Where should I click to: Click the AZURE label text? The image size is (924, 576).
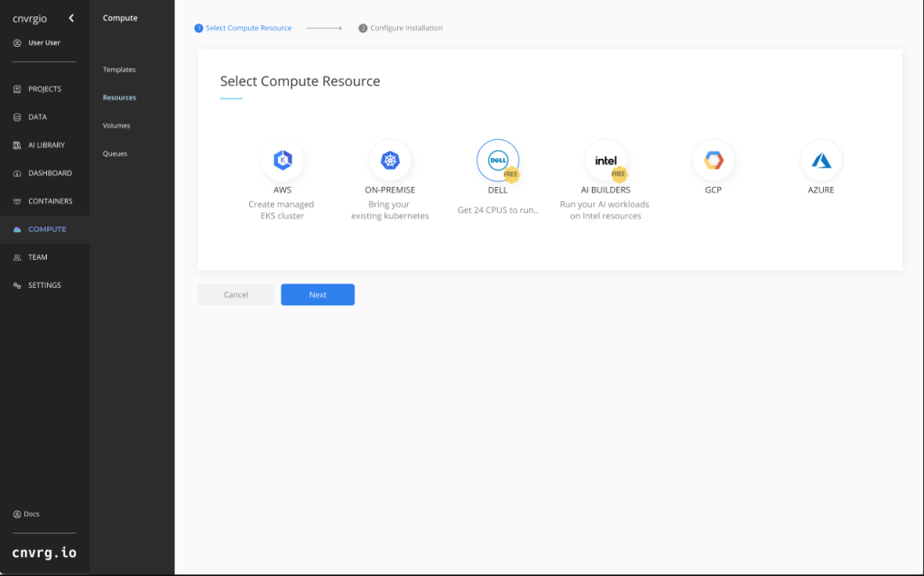click(821, 190)
